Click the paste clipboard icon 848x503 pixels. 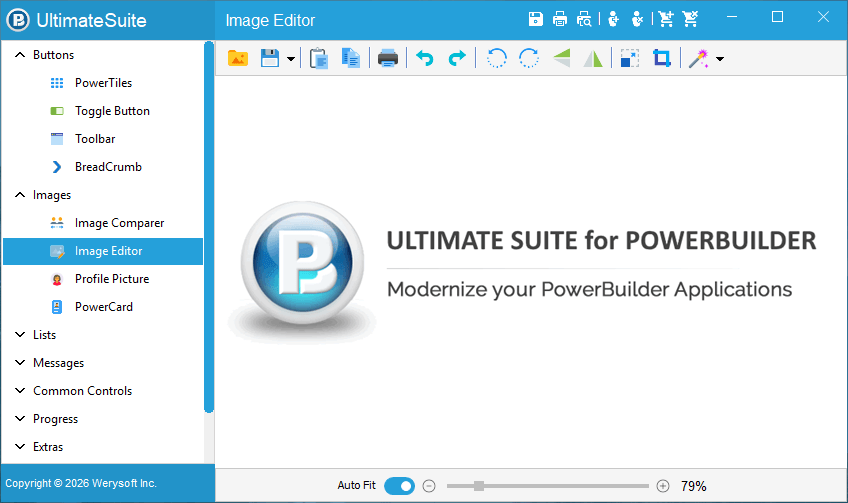pos(319,58)
